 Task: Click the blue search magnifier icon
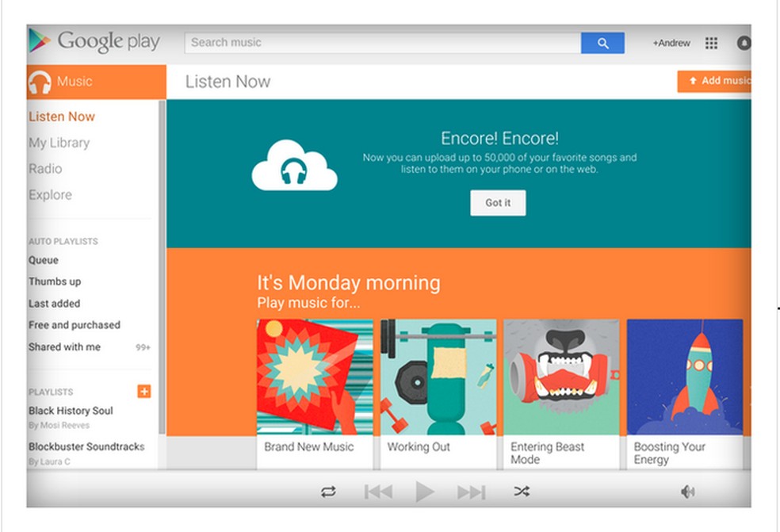click(602, 43)
